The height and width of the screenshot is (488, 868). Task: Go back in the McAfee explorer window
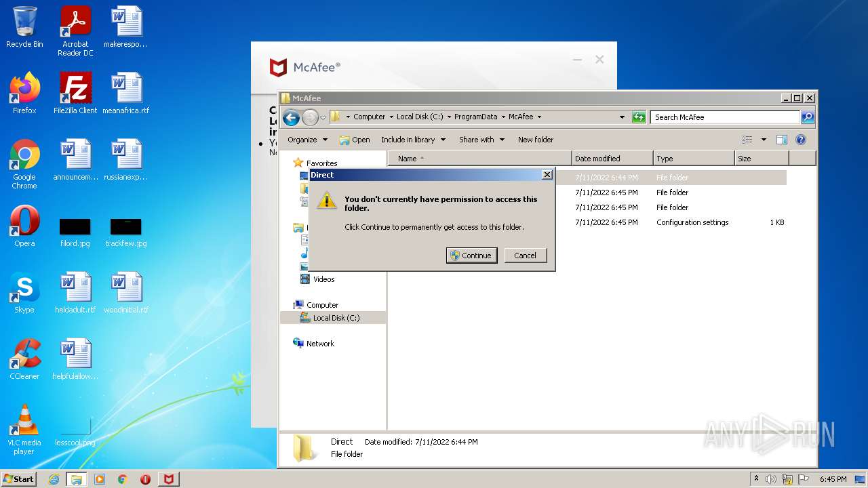[x=291, y=117]
